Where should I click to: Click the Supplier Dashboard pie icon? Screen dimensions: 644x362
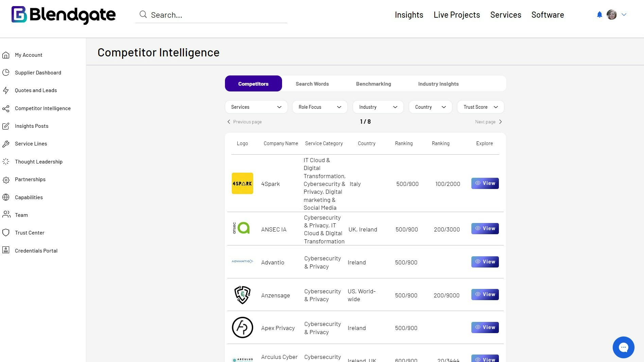[6, 73]
